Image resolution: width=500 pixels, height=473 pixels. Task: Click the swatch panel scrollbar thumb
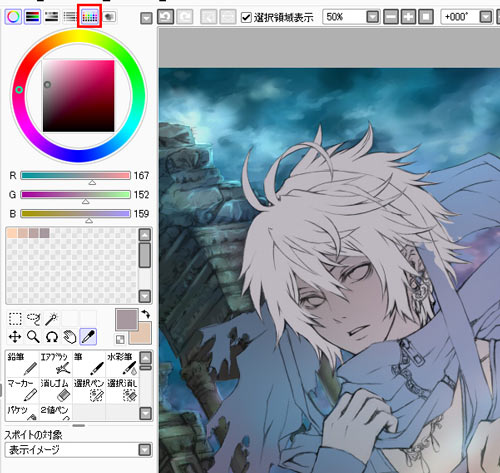(145, 255)
